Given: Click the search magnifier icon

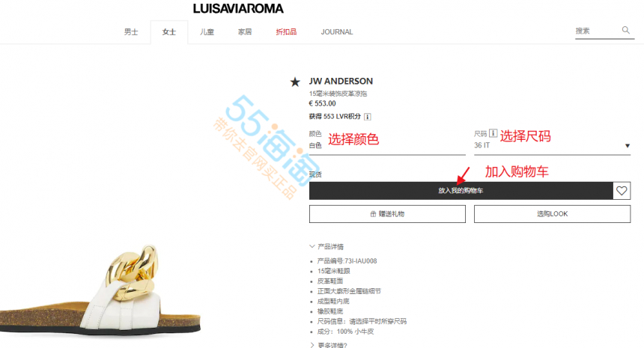Looking at the screenshot, I should [x=625, y=30].
